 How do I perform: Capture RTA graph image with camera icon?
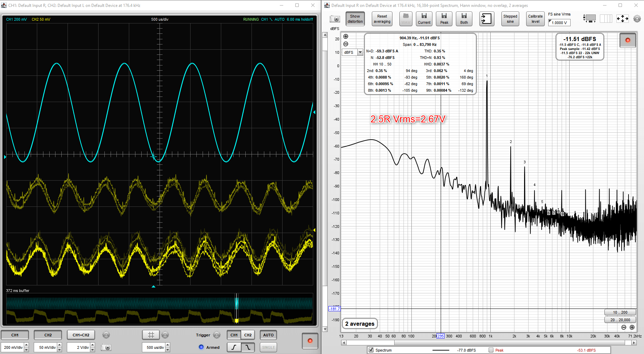pyautogui.click(x=335, y=19)
